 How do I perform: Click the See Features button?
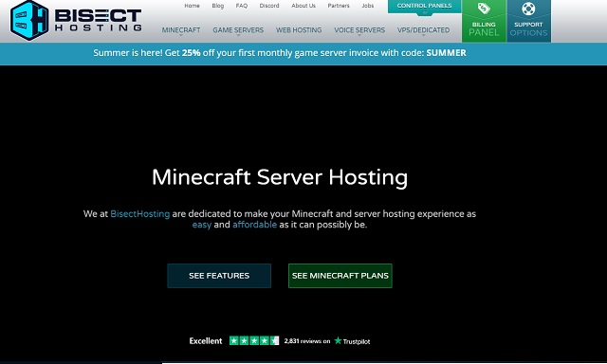(x=219, y=276)
